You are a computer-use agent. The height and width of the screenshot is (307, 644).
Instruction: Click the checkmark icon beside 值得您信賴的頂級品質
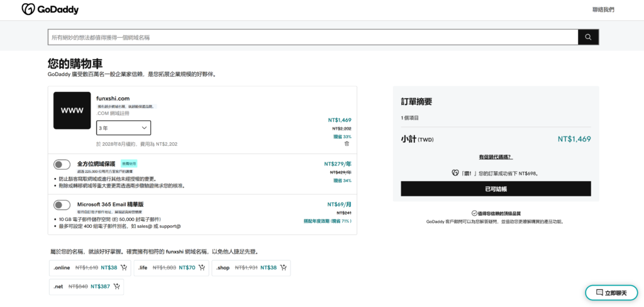[x=474, y=213]
